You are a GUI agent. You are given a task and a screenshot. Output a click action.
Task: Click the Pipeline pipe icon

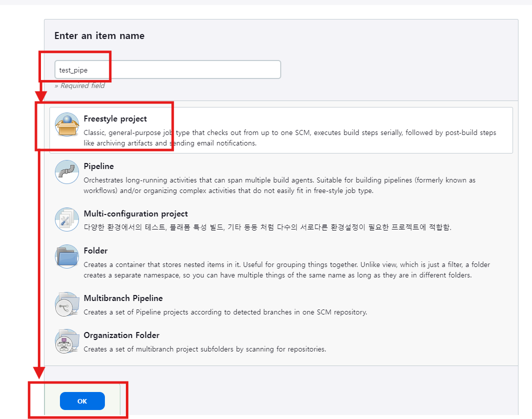67,172
